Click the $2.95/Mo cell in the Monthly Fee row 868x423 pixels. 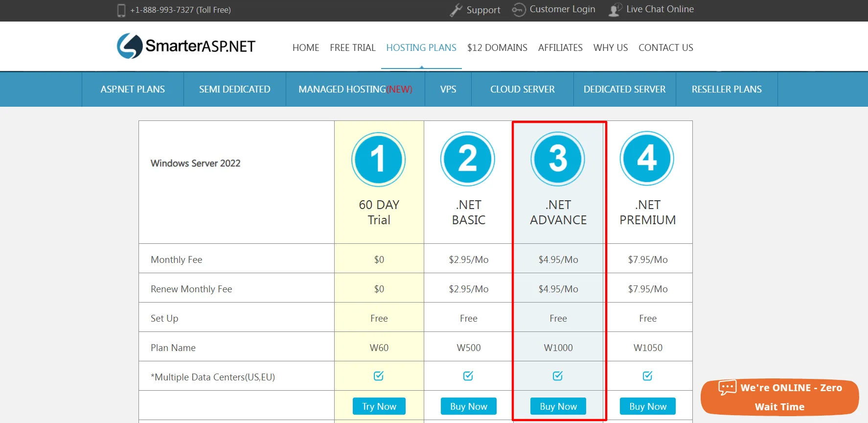469,259
